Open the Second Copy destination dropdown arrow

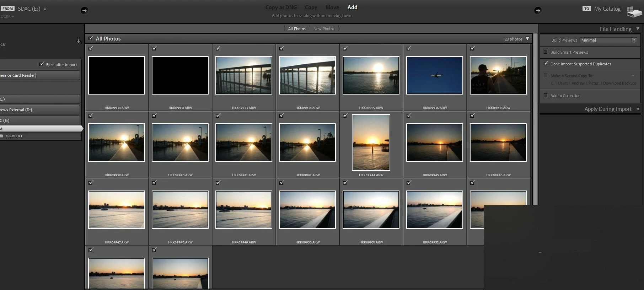click(x=633, y=76)
